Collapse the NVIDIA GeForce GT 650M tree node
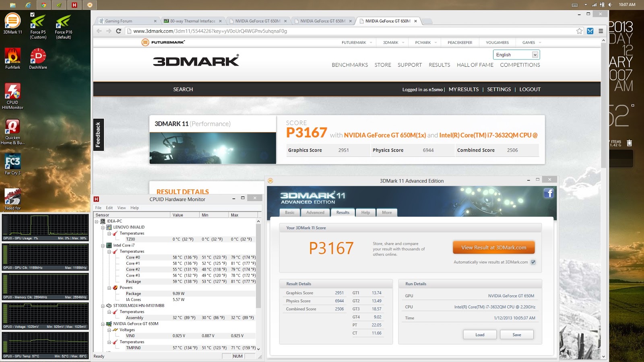Image resolution: width=644 pixels, height=362 pixels. [x=103, y=324]
